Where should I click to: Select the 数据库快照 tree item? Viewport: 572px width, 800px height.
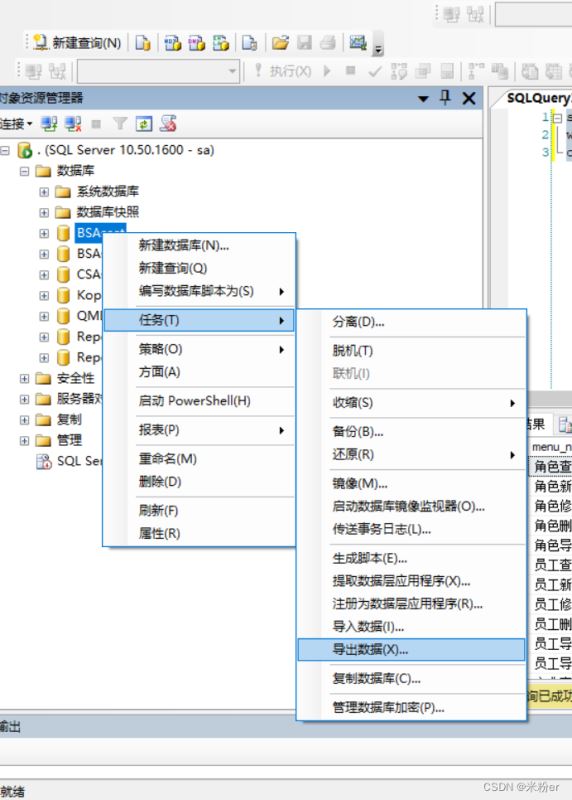(x=108, y=212)
